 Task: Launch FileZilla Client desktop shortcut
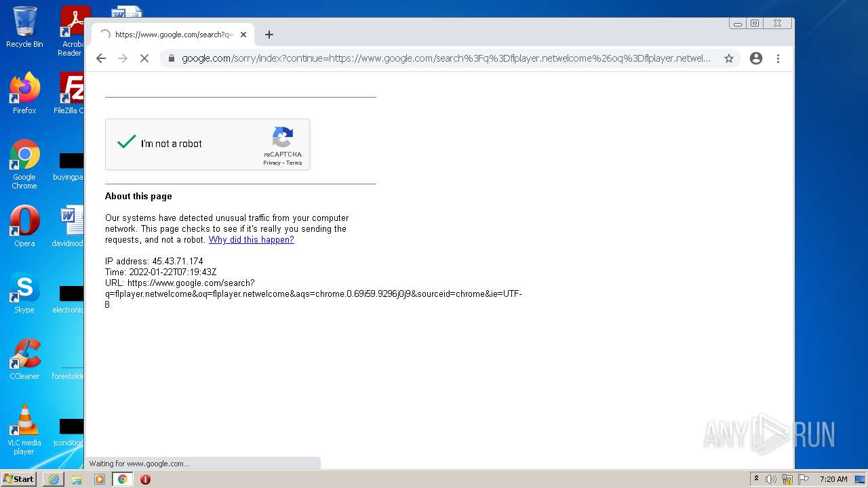tap(69, 93)
